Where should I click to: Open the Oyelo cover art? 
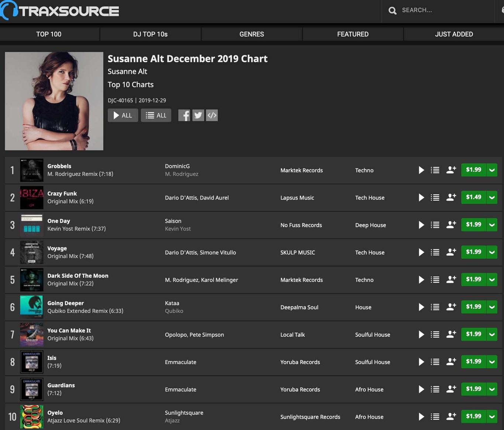click(32, 417)
